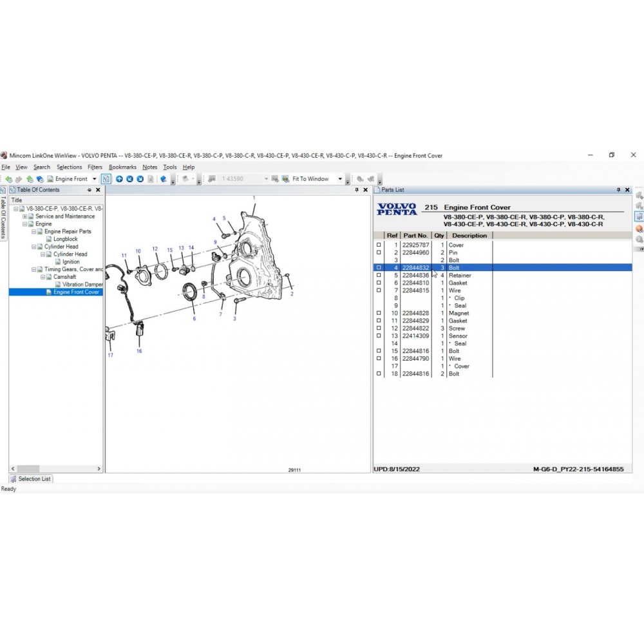Close the Table Of Contents panel

coord(98,190)
